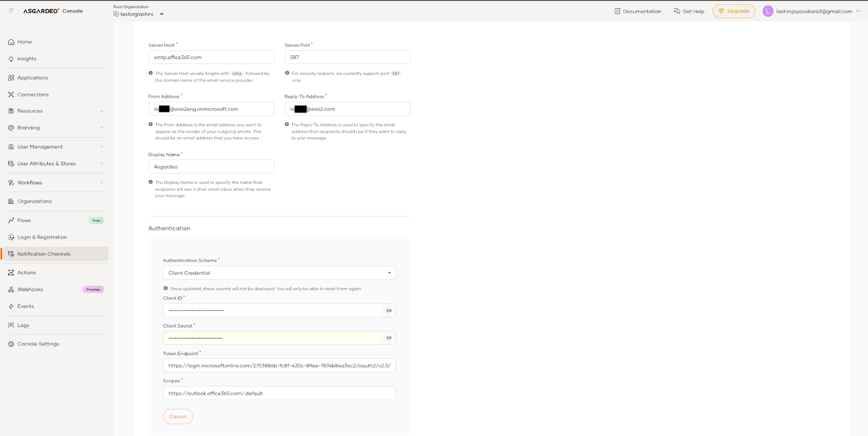Reveal Client ID with the eye icon
868x436 pixels.
click(389, 311)
